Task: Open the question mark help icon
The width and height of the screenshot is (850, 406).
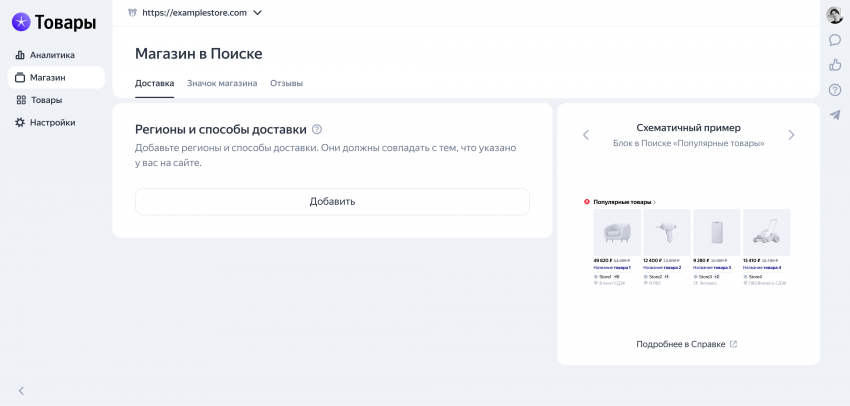Action: pyautogui.click(x=835, y=90)
